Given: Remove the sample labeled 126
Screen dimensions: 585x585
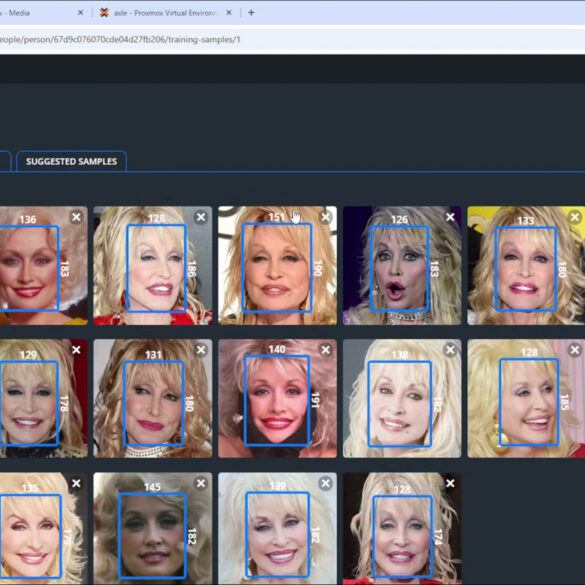Looking at the screenshot, I should (x=450, y=217).
